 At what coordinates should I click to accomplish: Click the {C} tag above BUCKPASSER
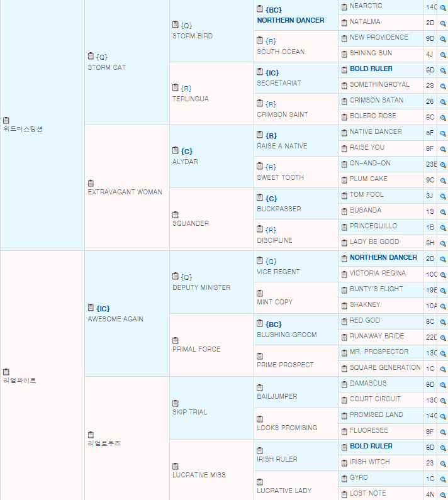pos(271,199)
